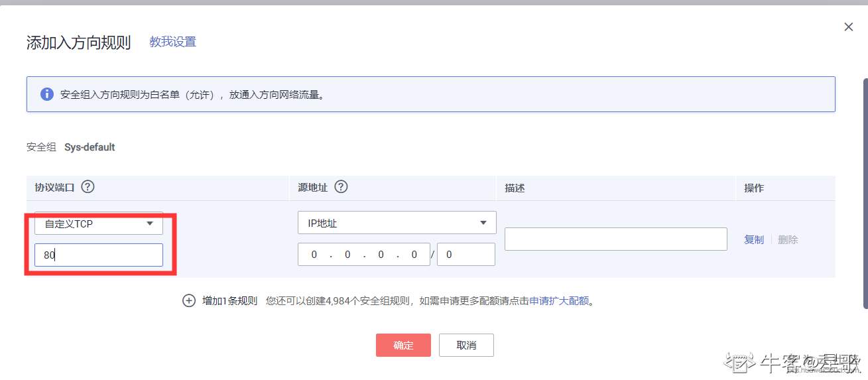Click the source address help icon
This screenshot has height=380, width=868.
pos(341,187)
